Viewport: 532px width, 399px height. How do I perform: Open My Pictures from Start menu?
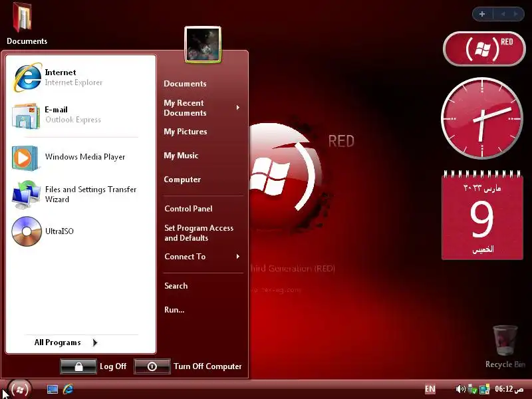click(x=186, y=132)
